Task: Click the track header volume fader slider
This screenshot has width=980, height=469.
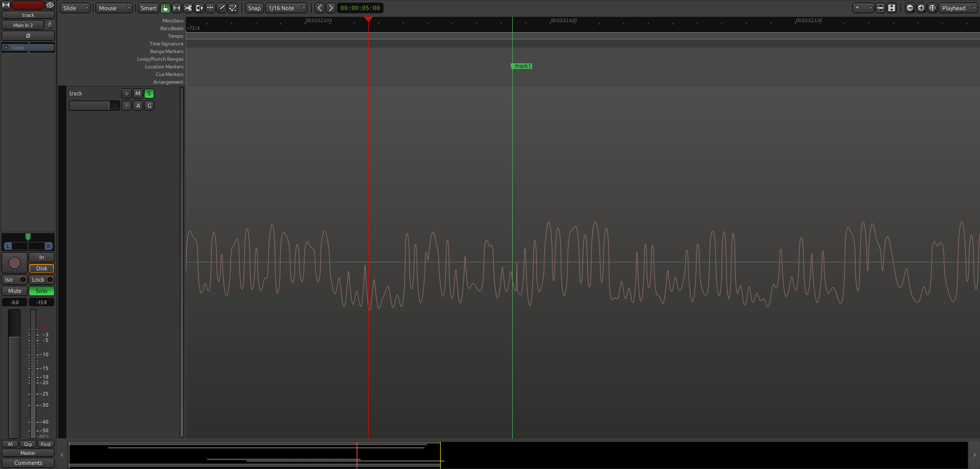Action: pyautogui.click(x=94, y=106)
